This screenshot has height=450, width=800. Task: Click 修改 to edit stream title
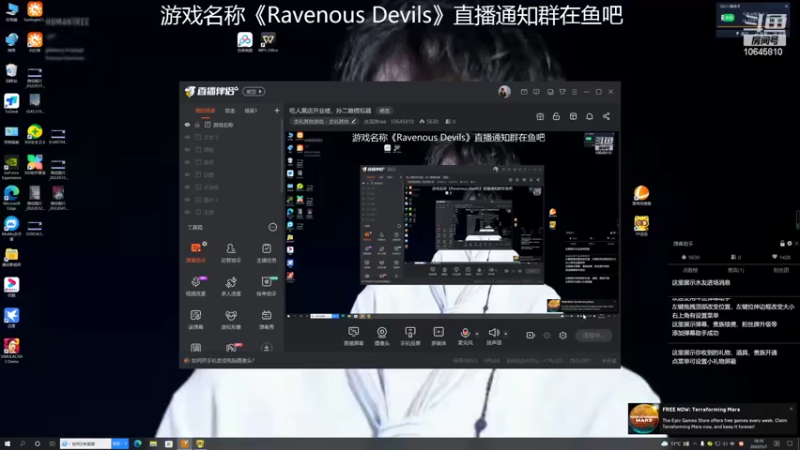coord(384,111)
